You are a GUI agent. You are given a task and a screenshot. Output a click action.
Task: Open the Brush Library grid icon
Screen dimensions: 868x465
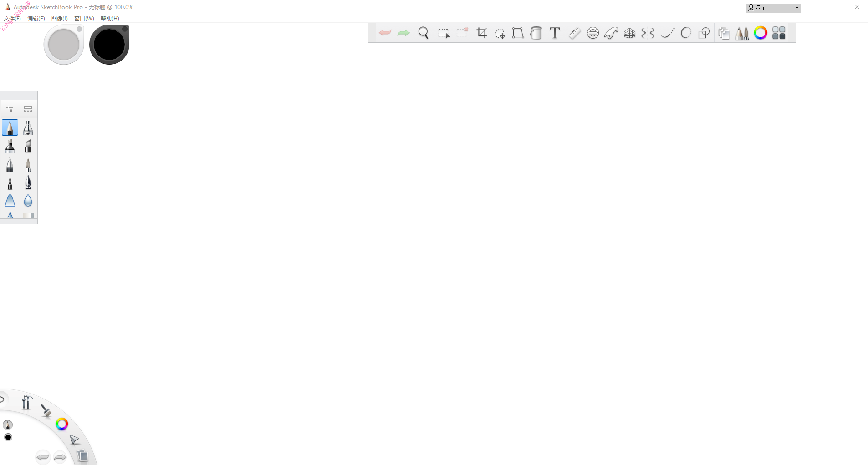click(28, 109)
